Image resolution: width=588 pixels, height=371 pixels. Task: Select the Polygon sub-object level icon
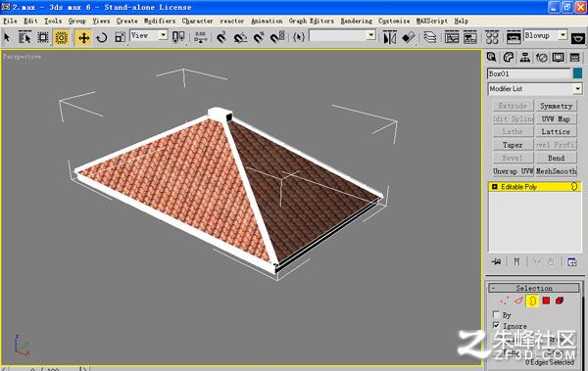click(546, 301)
